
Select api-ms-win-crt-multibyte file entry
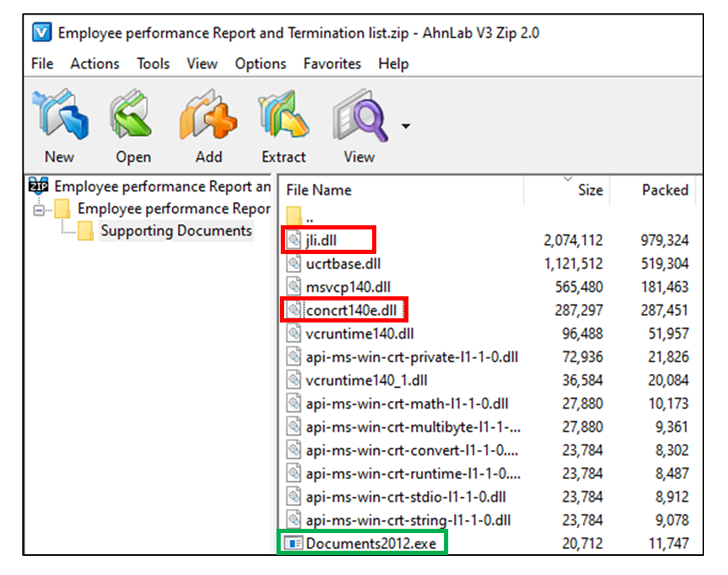(413, 427)
